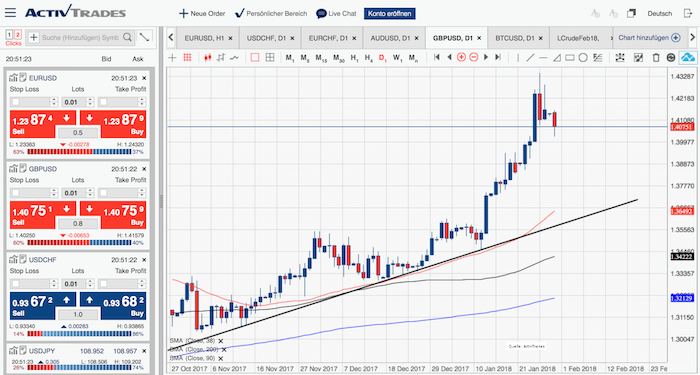Select Fibonacci retracement tool
The width and height of the screenshot is (700, 375).
pos(598,57)
